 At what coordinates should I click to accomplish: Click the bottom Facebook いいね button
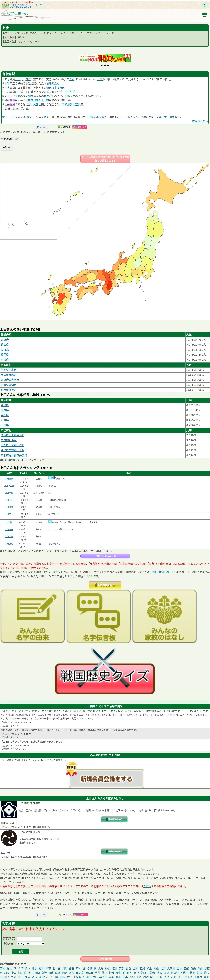pyautogui.click(x=42, y=915)
